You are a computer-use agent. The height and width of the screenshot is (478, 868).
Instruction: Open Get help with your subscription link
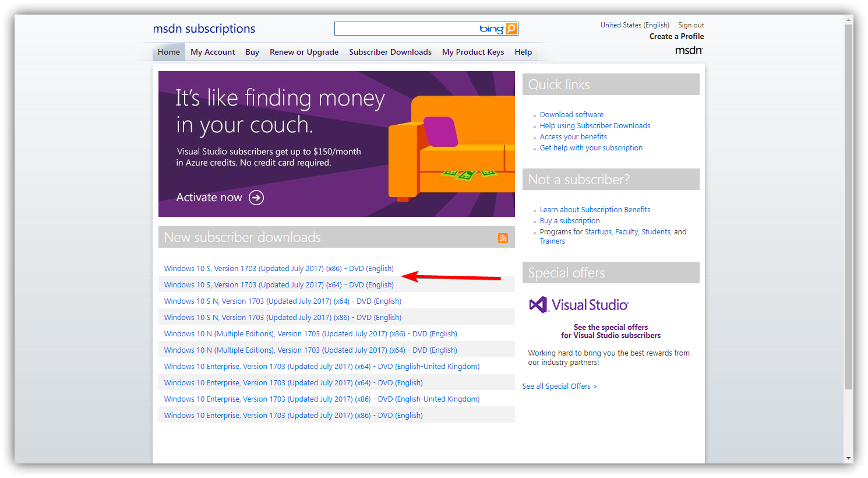pos(591,148)
